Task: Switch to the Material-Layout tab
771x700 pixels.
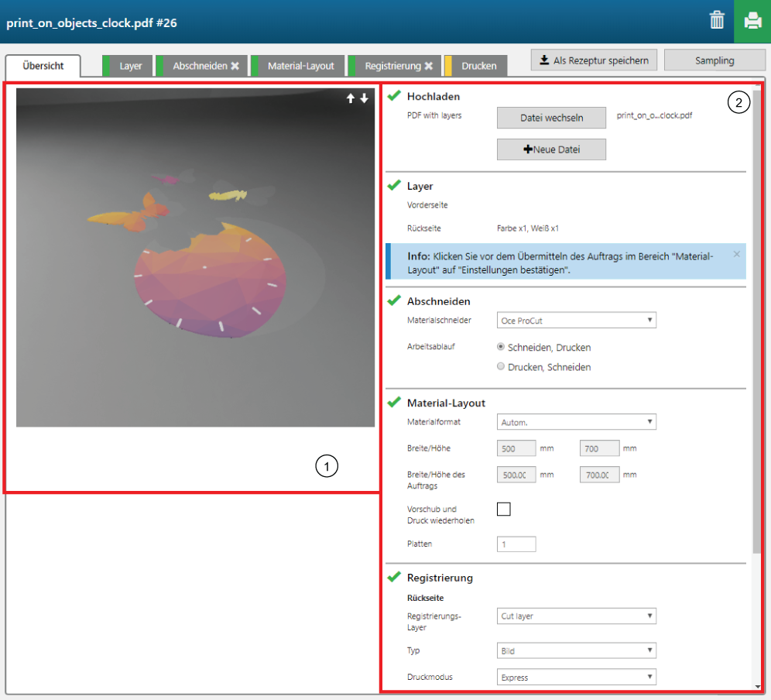Action: (x=300, y=67)
